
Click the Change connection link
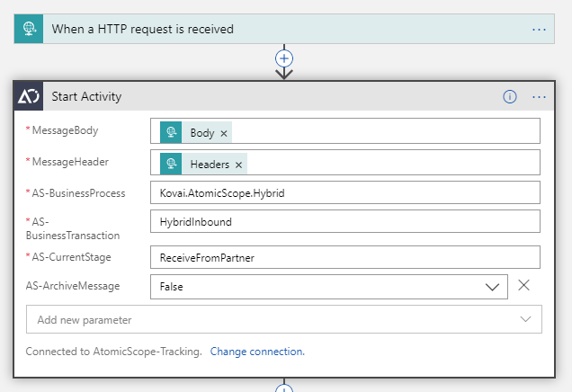[x=257, y=352]
